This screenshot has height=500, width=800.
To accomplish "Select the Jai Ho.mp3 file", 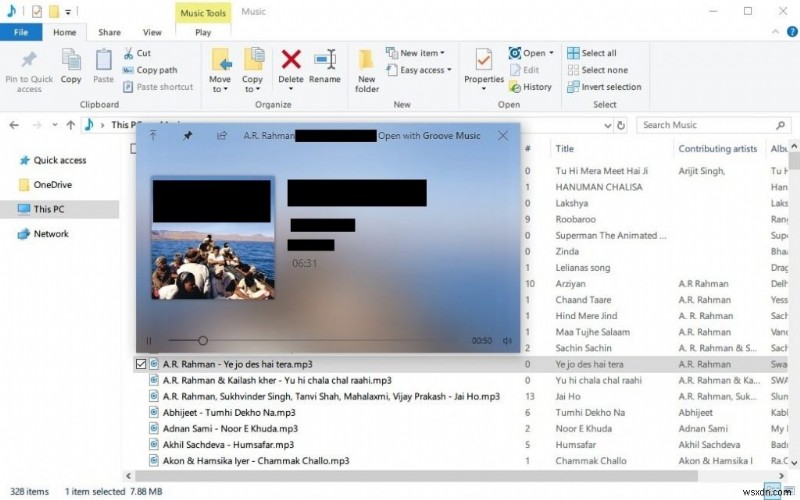I will (331, 396).
